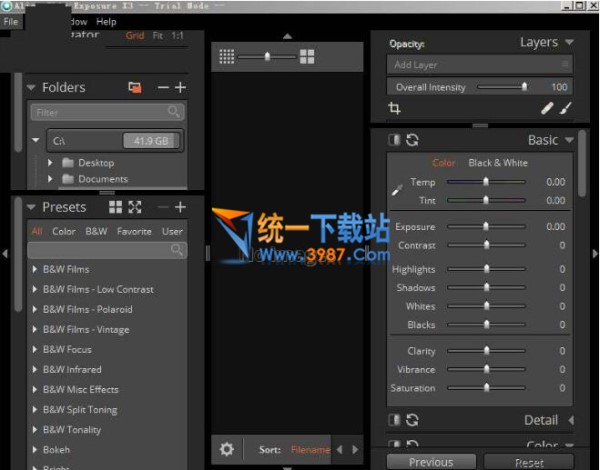
Task: Switch to Grid view
Action: pos(135,36)
